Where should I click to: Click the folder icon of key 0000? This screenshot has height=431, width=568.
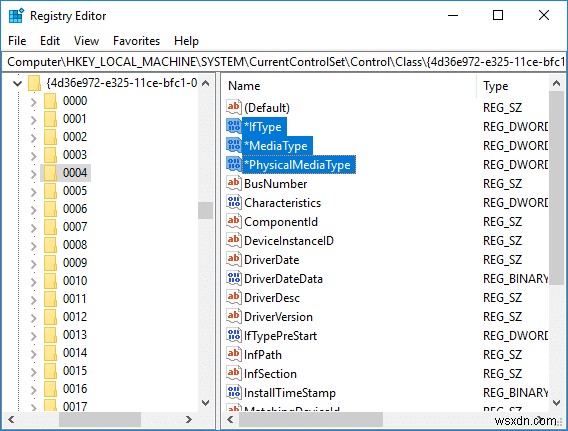[50, 101]
